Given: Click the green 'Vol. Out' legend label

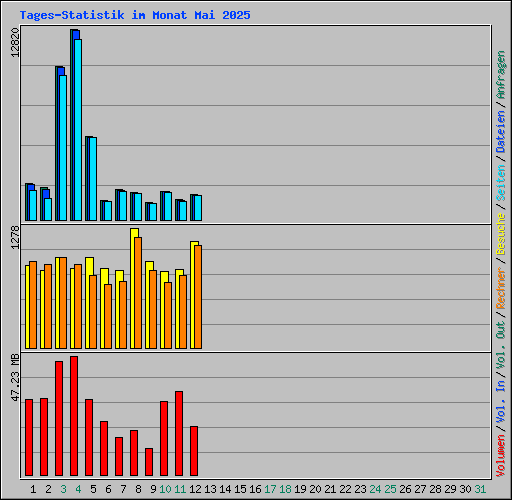Looking at the screenshot, I should click(501, 345).
